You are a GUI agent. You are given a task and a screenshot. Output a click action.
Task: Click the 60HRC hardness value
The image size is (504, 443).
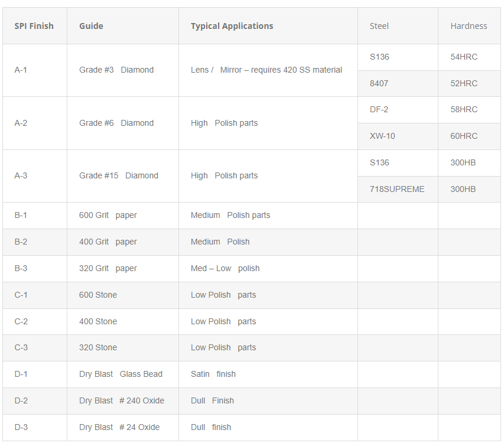464,136
